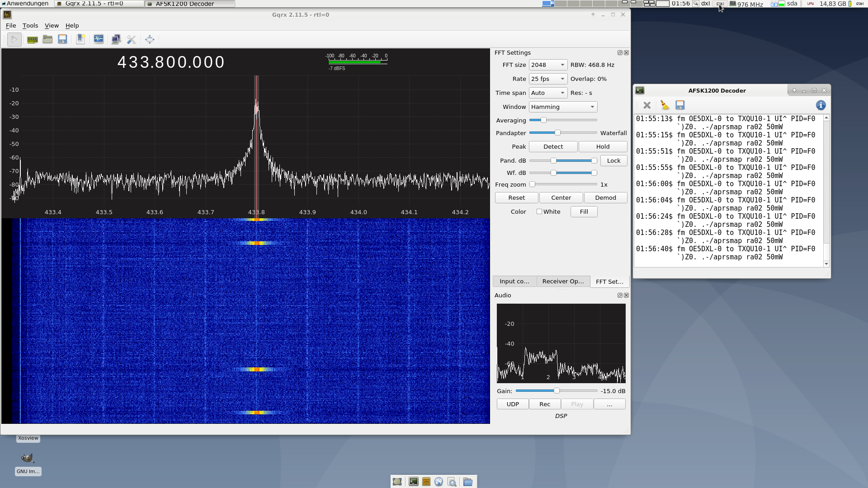Open the web browser globe icon in the dock

pyautogui.click(x=439, y=482)
